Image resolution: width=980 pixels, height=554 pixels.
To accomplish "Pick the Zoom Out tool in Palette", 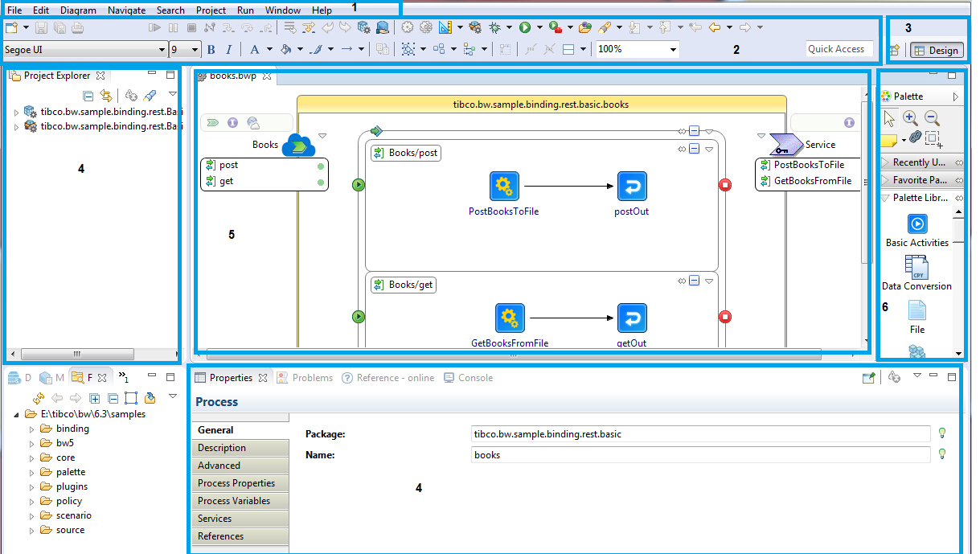I will 932,118.
